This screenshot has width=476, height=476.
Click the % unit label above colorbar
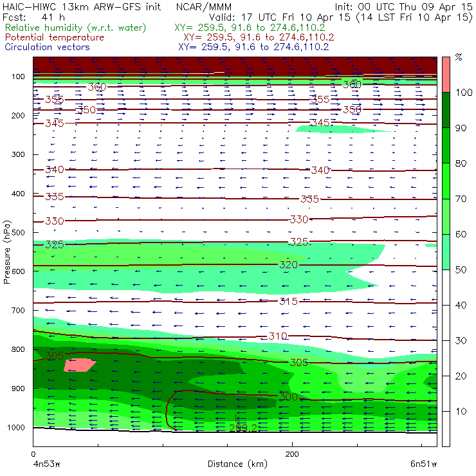[459, 57]
